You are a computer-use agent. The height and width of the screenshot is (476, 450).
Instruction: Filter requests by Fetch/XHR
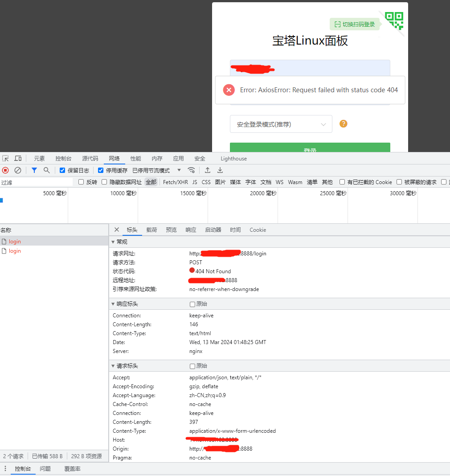tap(176, 182)
